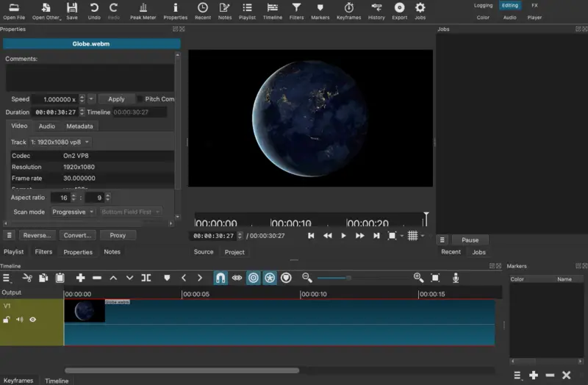Enable the Pitch Compensation checkbox
The image size is (588, 385).
(140, 99)
